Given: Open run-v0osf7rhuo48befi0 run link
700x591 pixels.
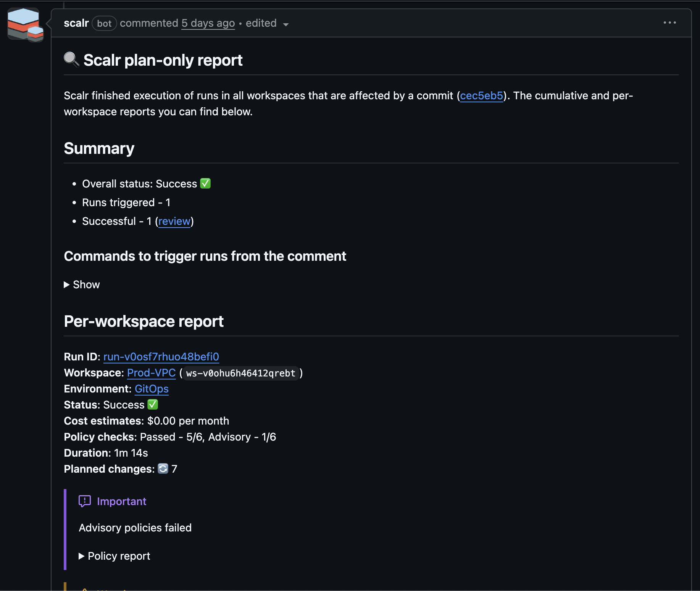Looking at the screenshot, I should (161, 357).
